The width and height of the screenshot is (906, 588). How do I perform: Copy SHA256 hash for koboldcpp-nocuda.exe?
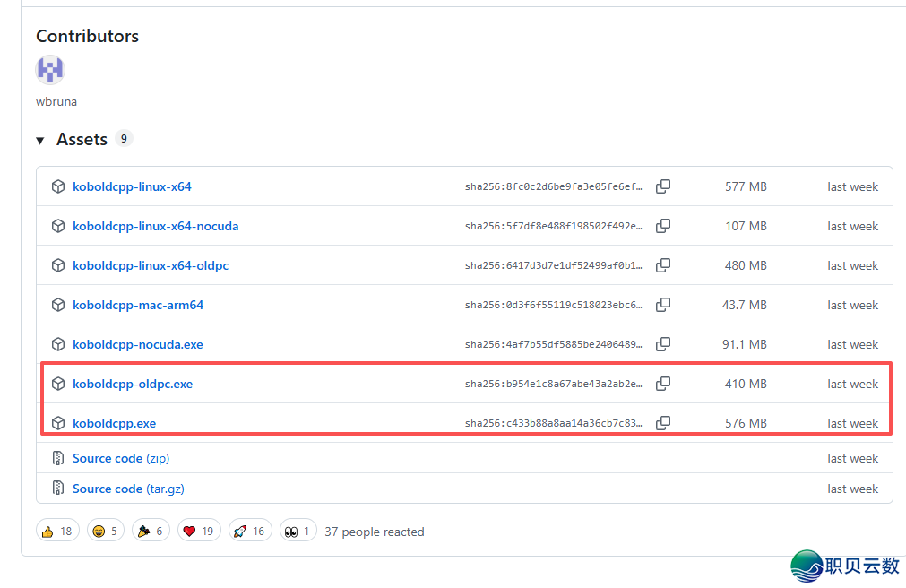(x=663, y=344)
